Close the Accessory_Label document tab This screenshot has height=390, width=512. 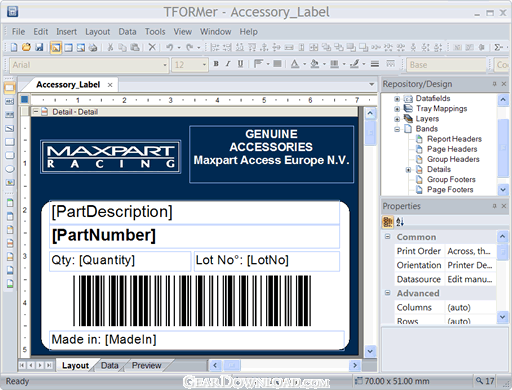click(x=110, y=85)
